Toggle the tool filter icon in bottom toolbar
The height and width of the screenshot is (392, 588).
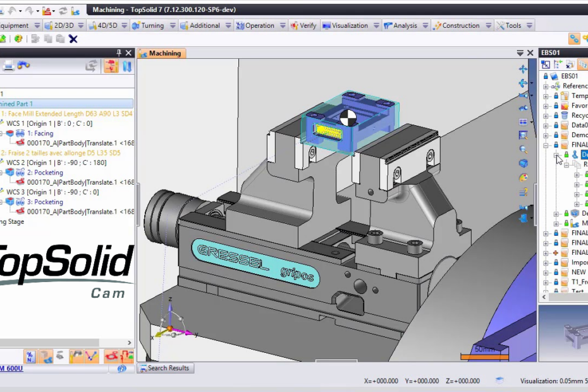click(76, 357)
